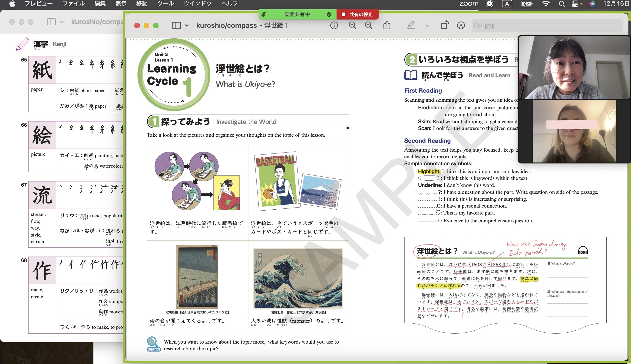Open the Wi-Fi menu bar icon
The height and width of the screenshot is (364, 631).
tap(545, 4)
